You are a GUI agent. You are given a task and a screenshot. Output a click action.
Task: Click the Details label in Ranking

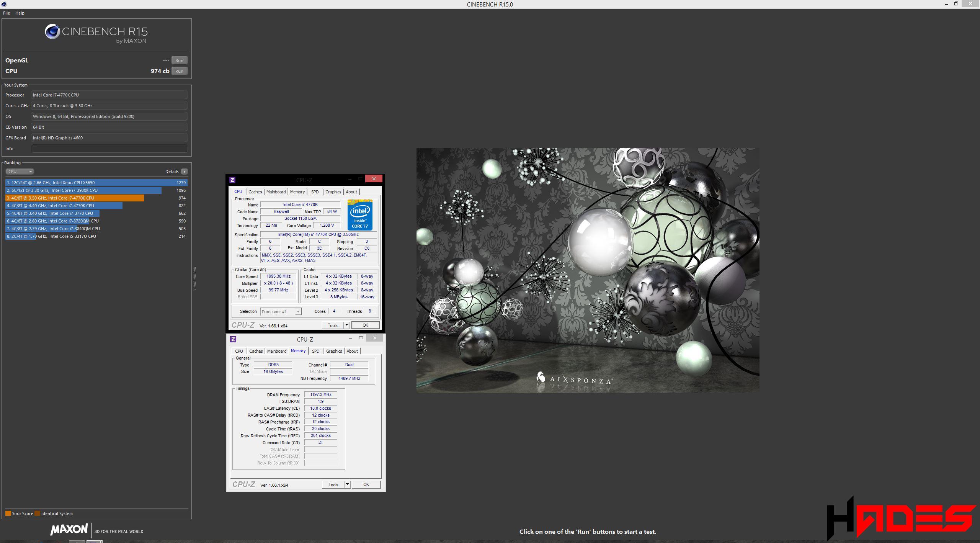tap(172, 172)
